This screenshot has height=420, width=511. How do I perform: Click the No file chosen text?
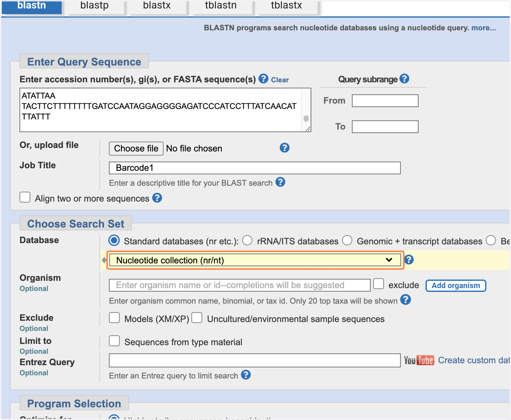pos(194,149)
